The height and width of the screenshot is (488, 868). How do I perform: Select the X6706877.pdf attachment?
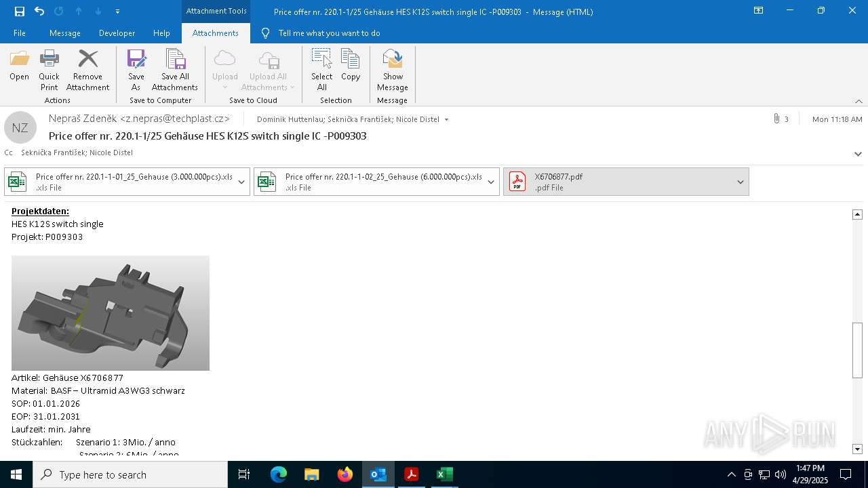pyautogui.click(x=618, y=182)
